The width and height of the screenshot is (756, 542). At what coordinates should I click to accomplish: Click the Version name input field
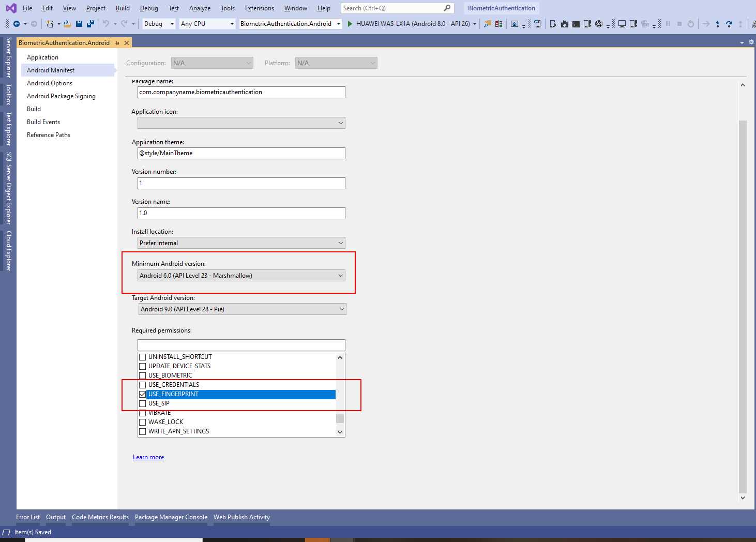point(241,213)
